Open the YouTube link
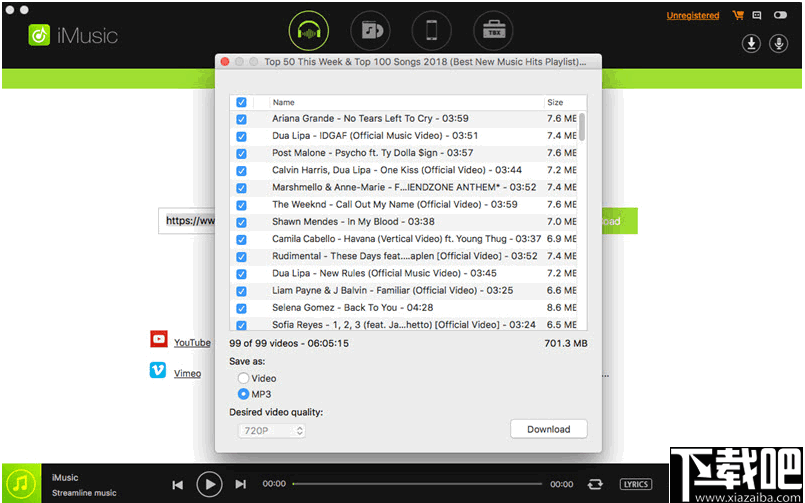This screenshot has width=805, height=503. click(x=192, y=342)
